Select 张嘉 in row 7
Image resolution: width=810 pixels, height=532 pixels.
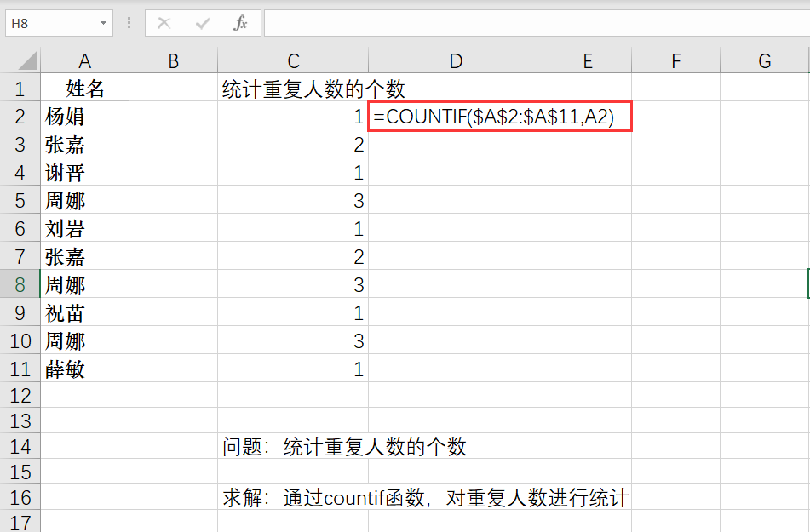tap(84, 257)
